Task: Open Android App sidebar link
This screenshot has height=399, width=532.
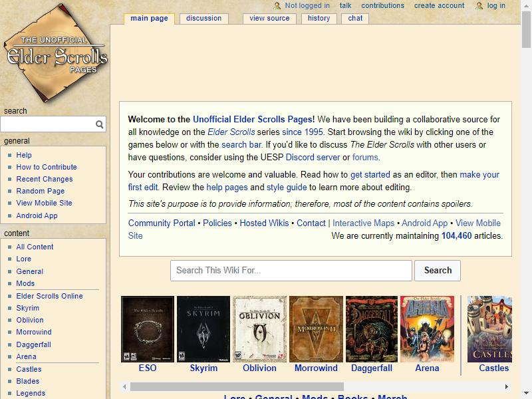Action: click(37, 215)
